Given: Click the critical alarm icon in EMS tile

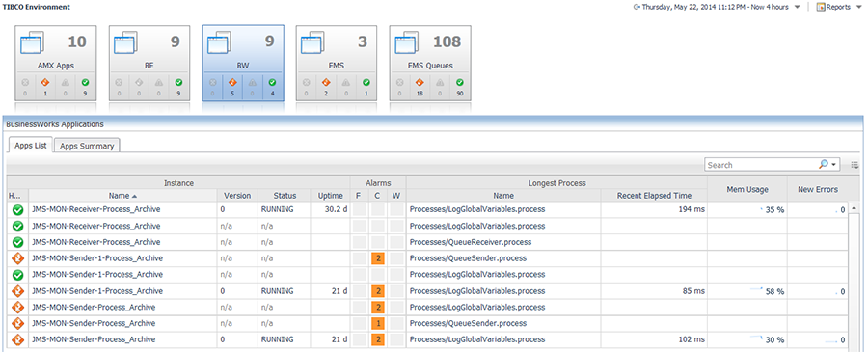Looking at the screenshot, I should pos(326,83).
